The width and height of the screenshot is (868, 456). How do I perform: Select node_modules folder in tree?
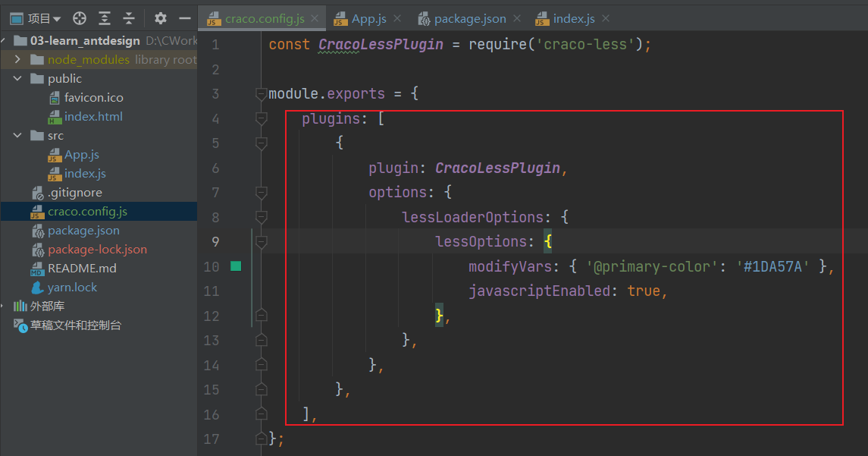tap(89, 59)
